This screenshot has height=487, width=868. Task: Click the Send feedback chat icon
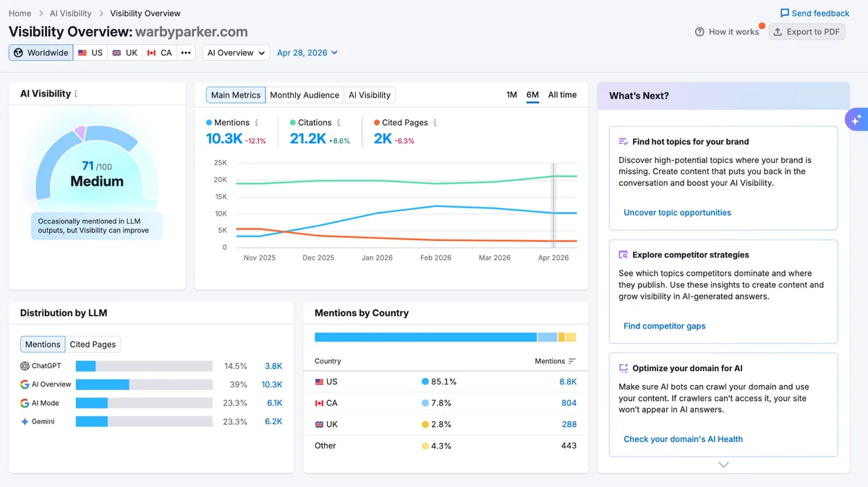tap(785, 13)
